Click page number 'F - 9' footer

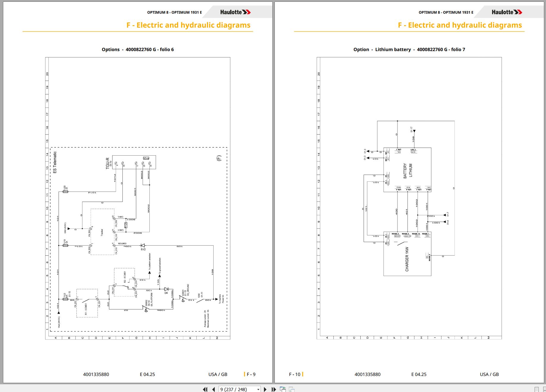pos(251,374)
